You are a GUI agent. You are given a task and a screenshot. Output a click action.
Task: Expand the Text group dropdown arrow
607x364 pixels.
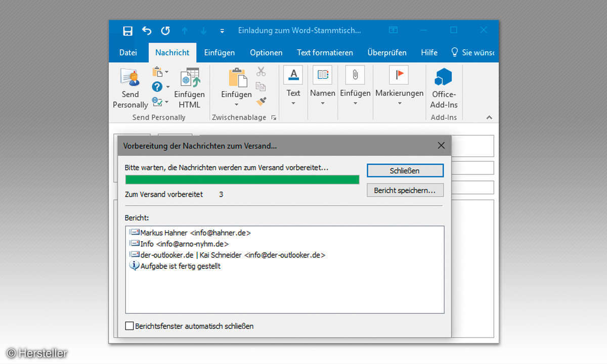coord(293,104)
